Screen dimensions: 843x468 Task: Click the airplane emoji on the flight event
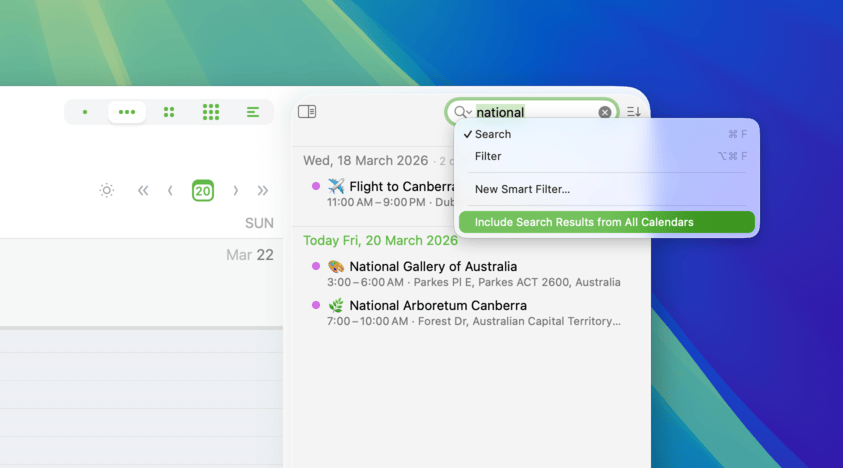click(336, 186)
